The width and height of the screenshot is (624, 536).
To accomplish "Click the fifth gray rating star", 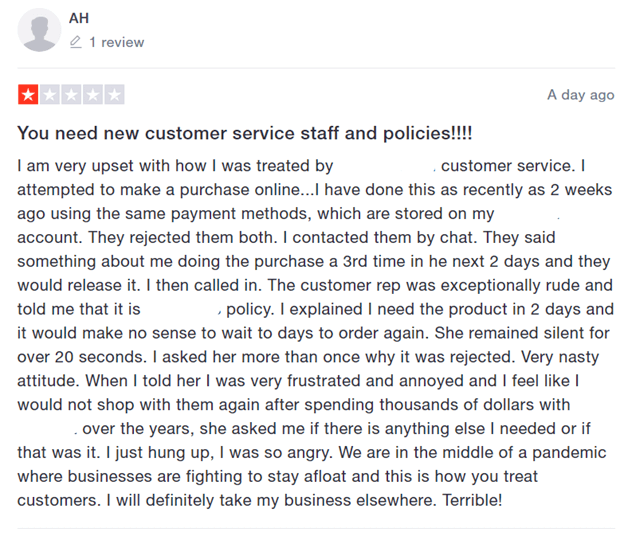I will click(115, 96).
